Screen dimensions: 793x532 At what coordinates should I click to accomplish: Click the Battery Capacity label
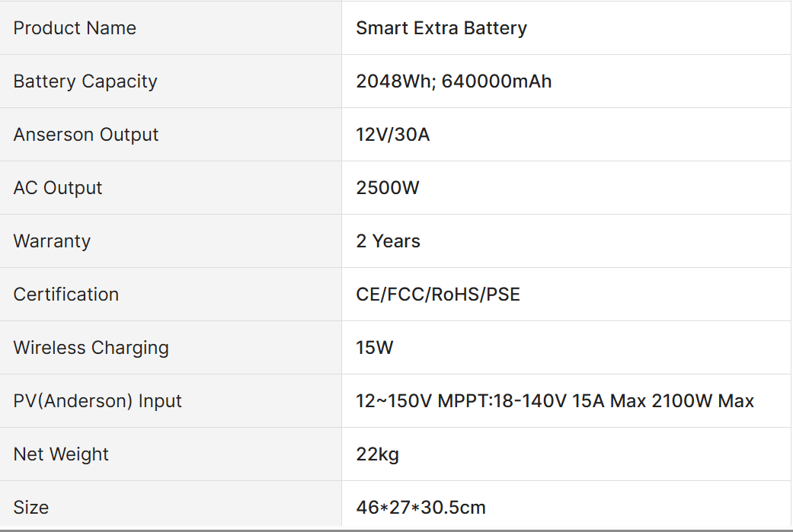click(x=85, y=81)
